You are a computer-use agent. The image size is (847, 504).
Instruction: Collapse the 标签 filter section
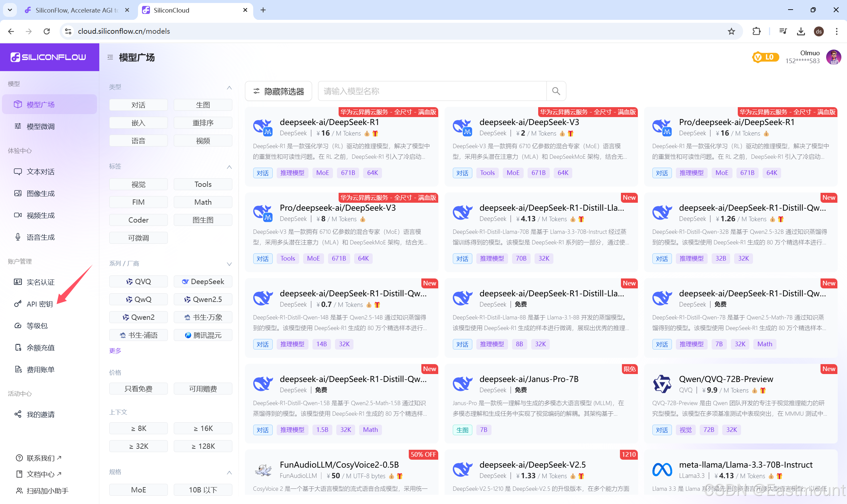(x=229, y=167)
